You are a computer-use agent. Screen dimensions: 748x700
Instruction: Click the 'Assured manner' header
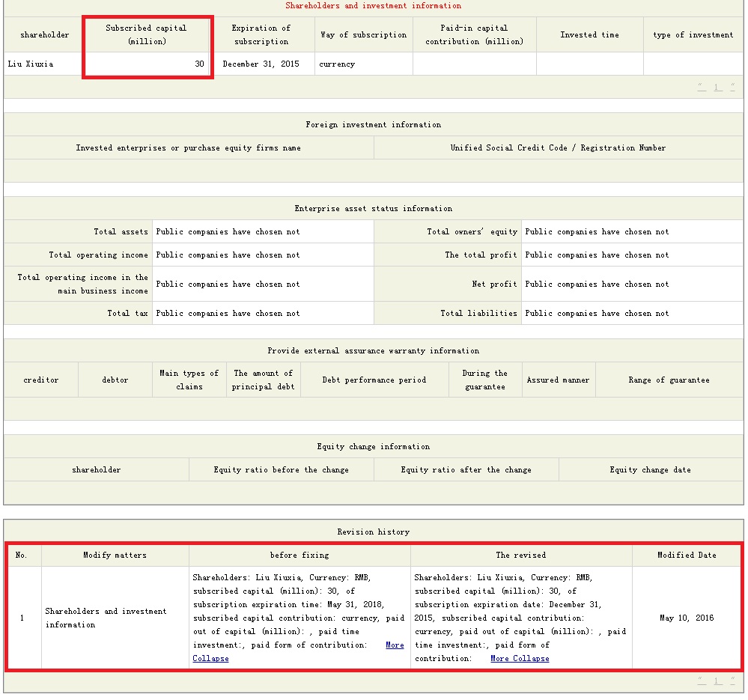tap(558, 380)
